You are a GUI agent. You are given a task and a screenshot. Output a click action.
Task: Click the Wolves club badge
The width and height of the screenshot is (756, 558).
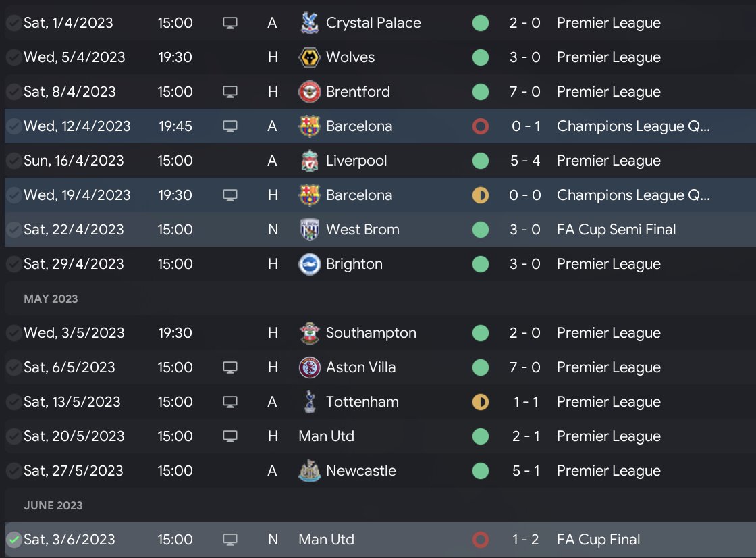pos(309,57)
